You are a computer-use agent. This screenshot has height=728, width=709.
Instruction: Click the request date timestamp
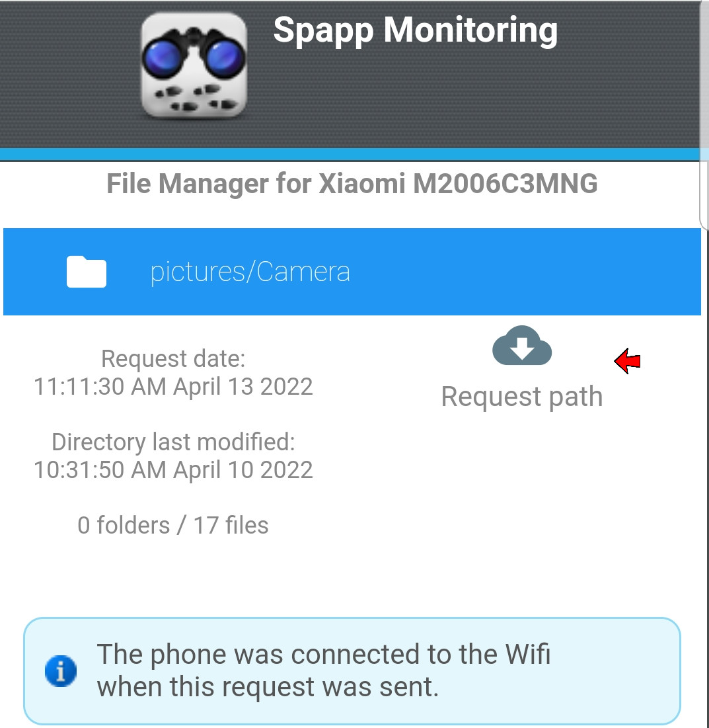point(174,387)
